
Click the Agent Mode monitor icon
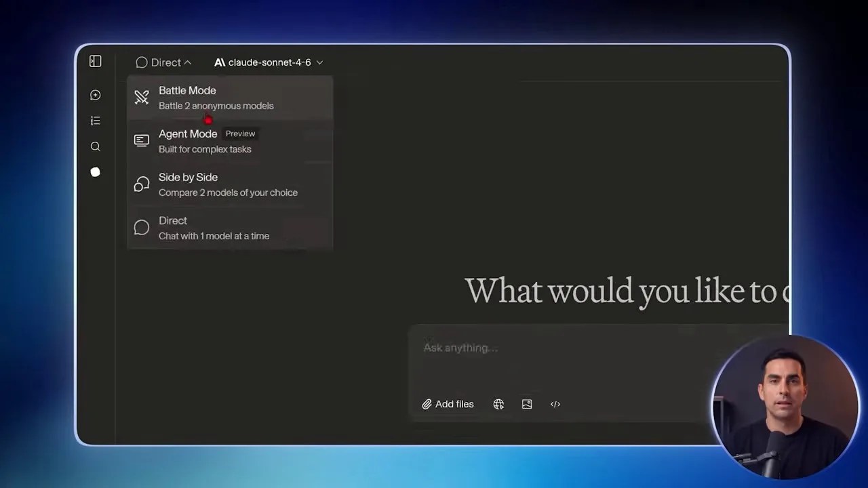[142, 140]
